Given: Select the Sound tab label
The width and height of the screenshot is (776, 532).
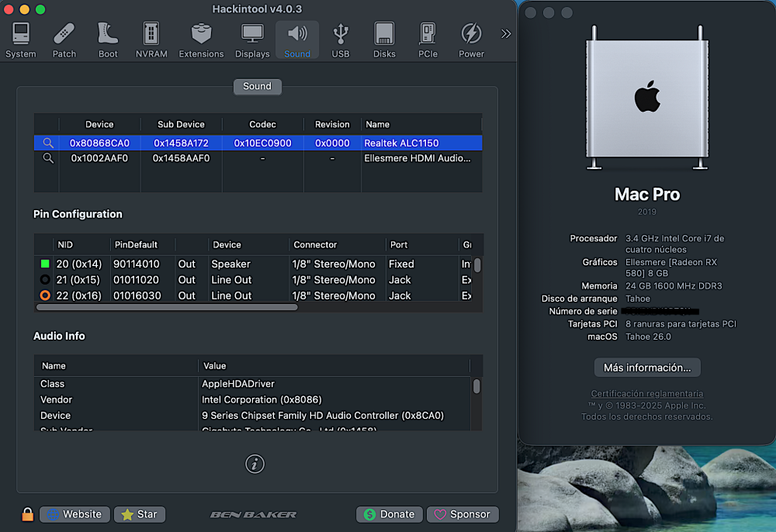Looking at the screenshot, I should point(258,86).
